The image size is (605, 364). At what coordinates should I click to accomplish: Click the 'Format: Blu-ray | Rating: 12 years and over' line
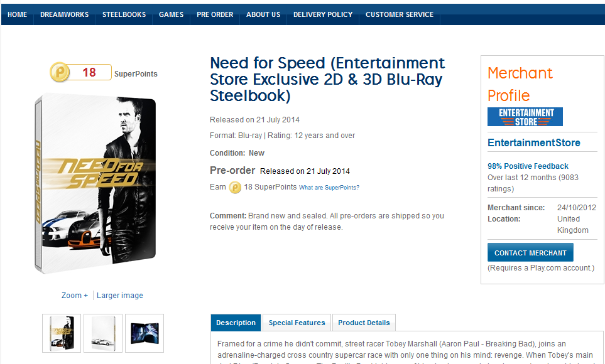[283, 136]
